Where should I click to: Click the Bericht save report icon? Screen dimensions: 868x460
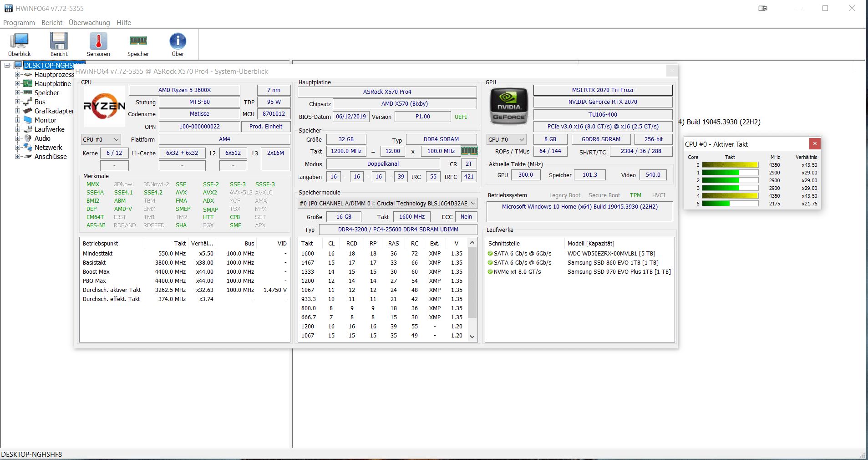(x=59, y=44)
